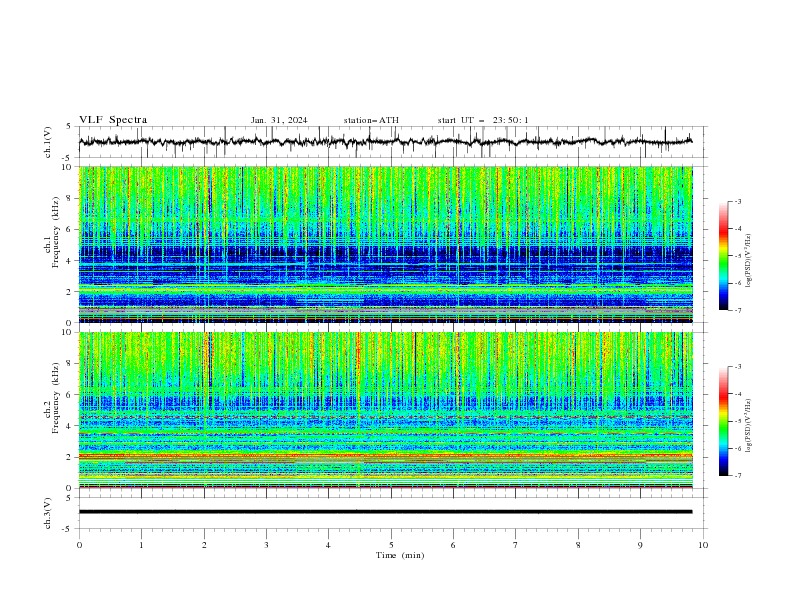This screenshot has height=612, width=792.
Task: Click the ch.2 spectrogram panel
Action: pyautogui.click(x=386, y=410)
